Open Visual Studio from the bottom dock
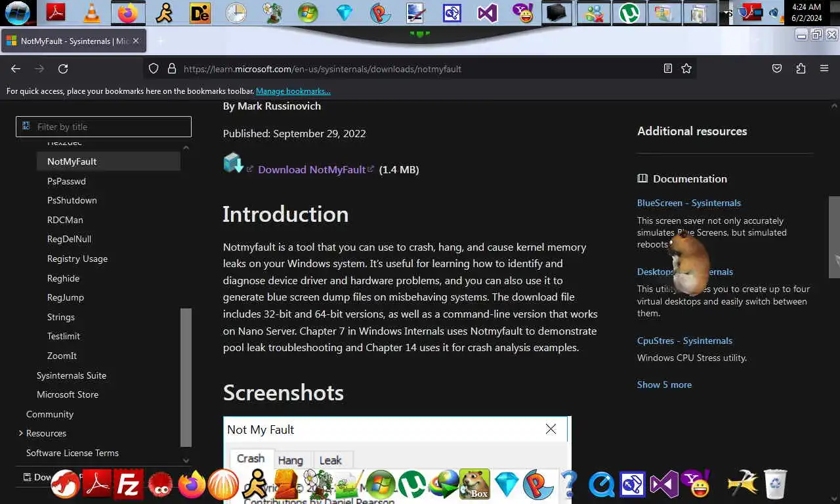The height and width of the screenshot is (504, 840). (x=664, y=485)
